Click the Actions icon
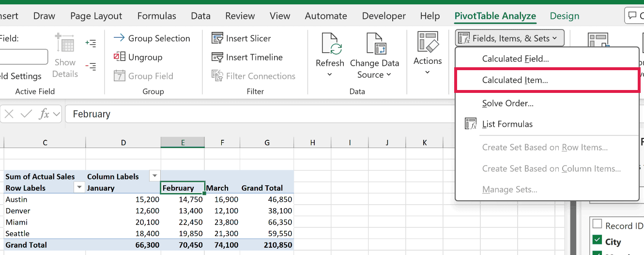Image resolution: width=644 pixels, height=255 pixels. coord(428,43)
